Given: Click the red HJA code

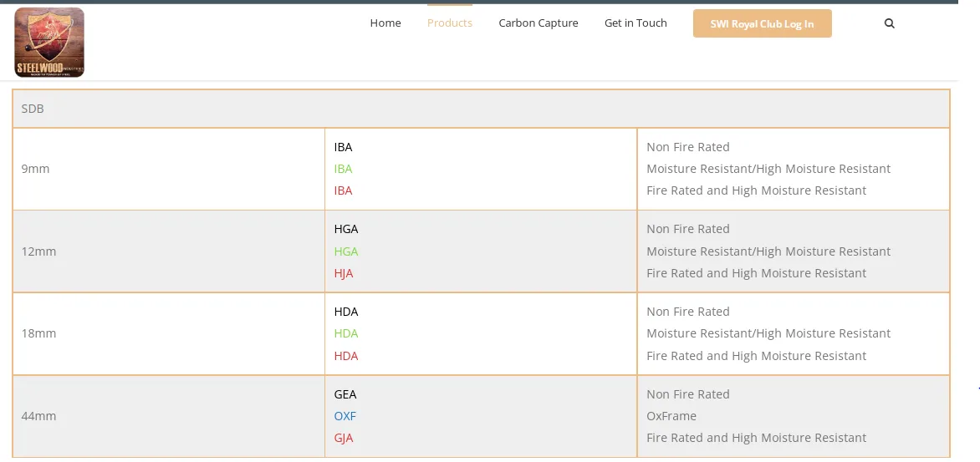Looking at the screenshot, I should point(344,273).
